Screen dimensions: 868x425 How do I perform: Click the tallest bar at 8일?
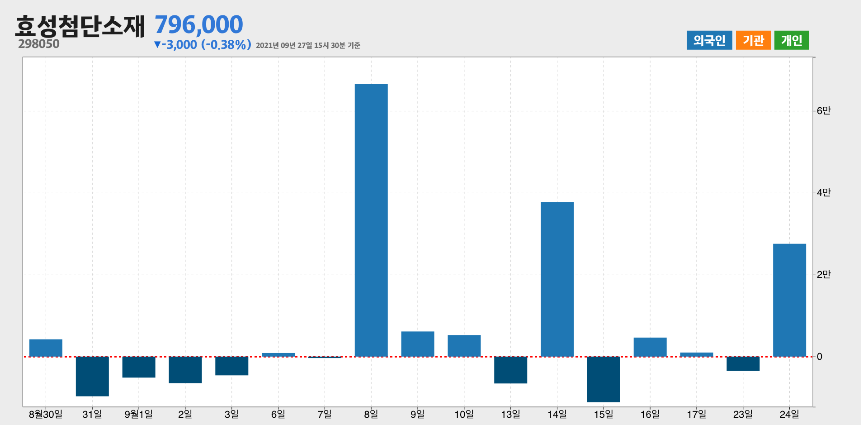click(x=371, y=220)
